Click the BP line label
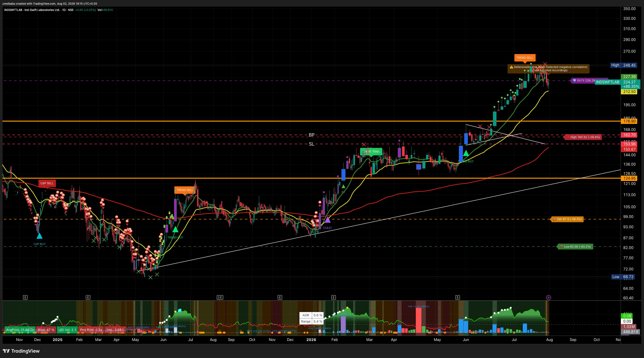 [x=311, y=135]
